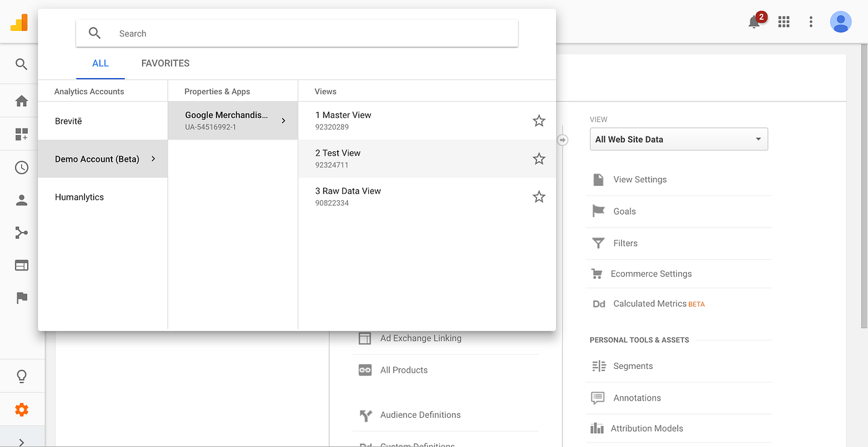The image size is (868, 447).
Task: Switch to the FAVORITES tab
Action: click(165, 63)
